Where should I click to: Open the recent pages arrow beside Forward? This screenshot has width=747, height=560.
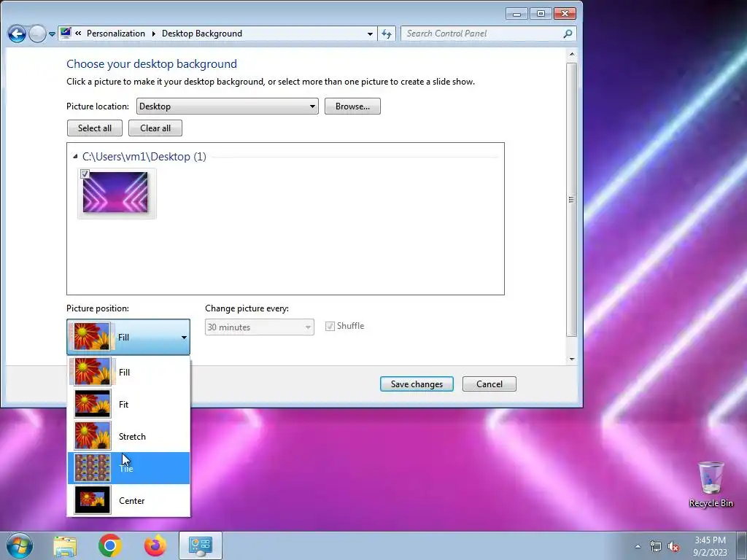click(52, 34)
